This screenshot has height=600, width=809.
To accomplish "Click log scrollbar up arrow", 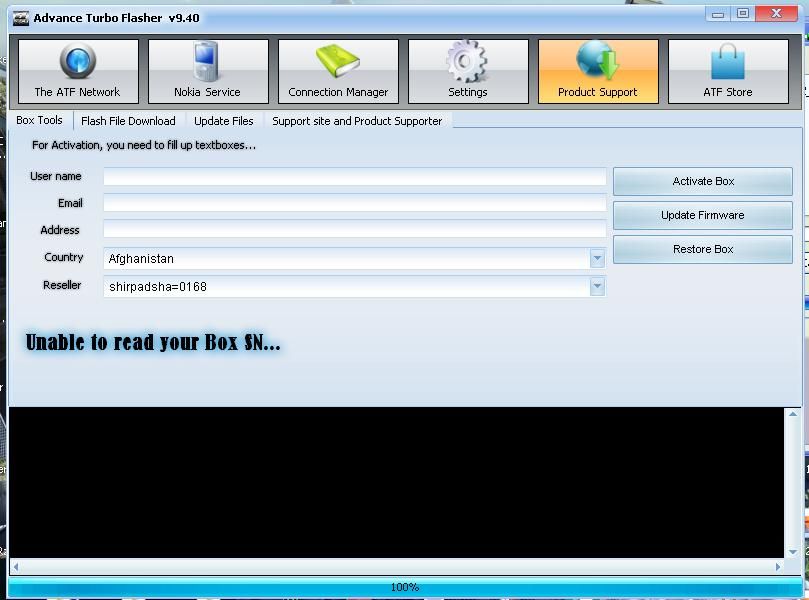I will coord(793,414).
